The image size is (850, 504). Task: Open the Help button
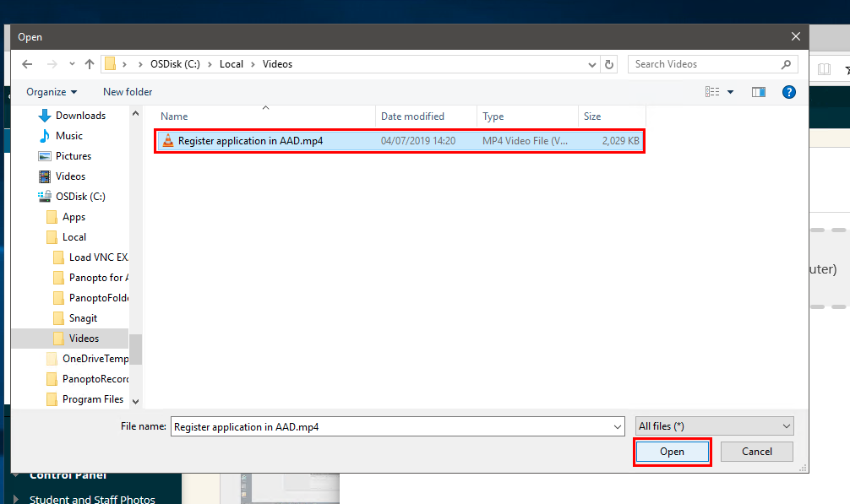pos(789,92)
